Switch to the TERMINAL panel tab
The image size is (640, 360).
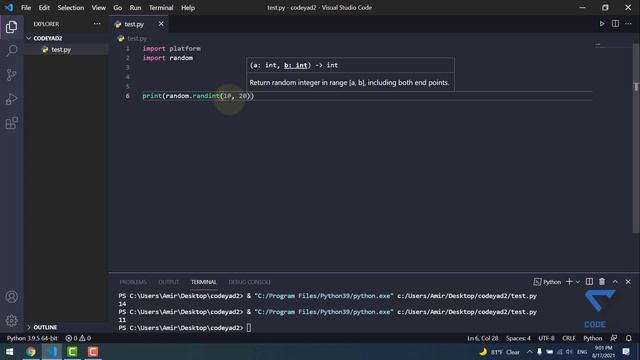204,282
